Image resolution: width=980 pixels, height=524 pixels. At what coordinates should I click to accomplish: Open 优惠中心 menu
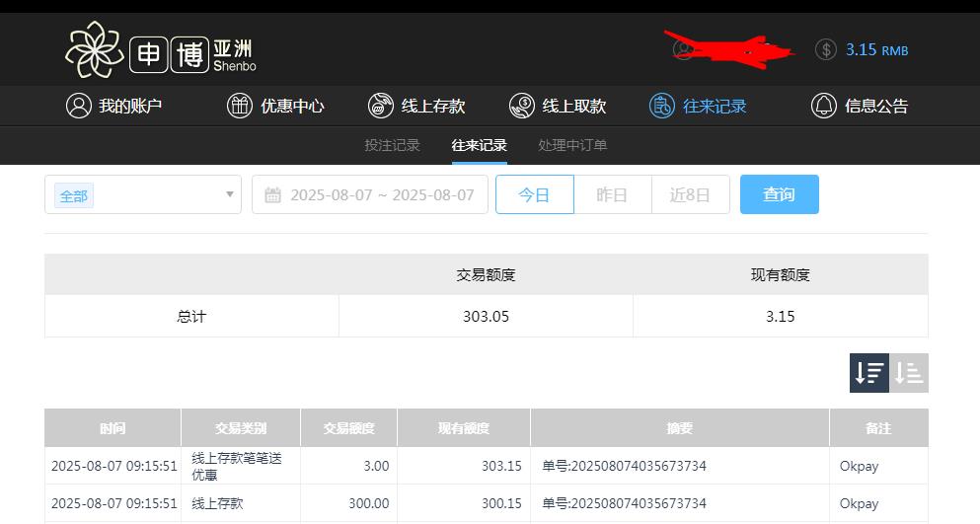[275, 106]
